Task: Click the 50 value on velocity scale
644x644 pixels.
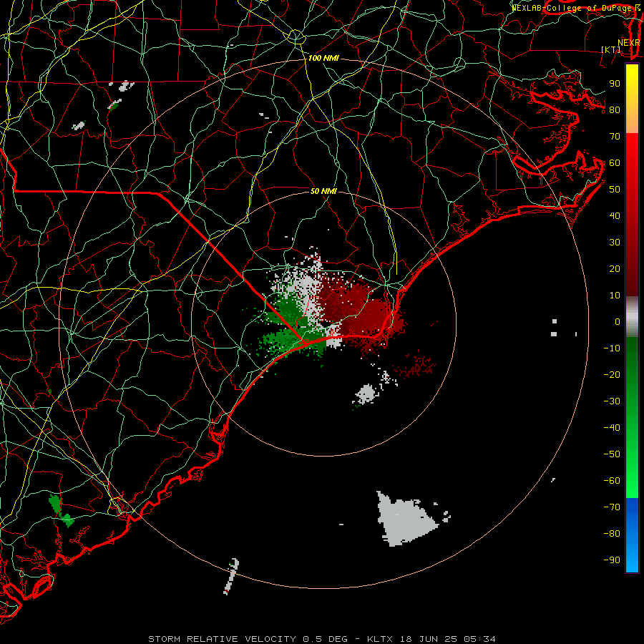Action: tap(615, 190)
